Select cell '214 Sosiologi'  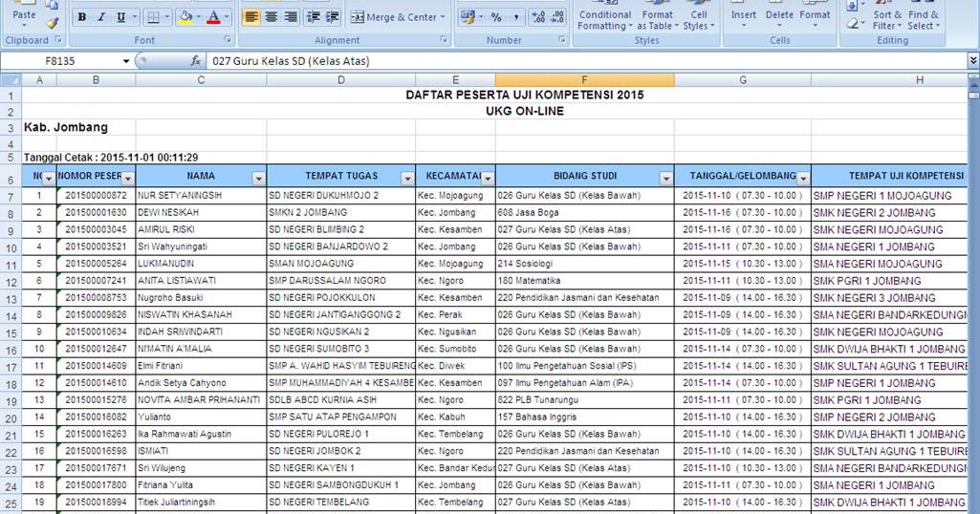click(x=584, y=264)
